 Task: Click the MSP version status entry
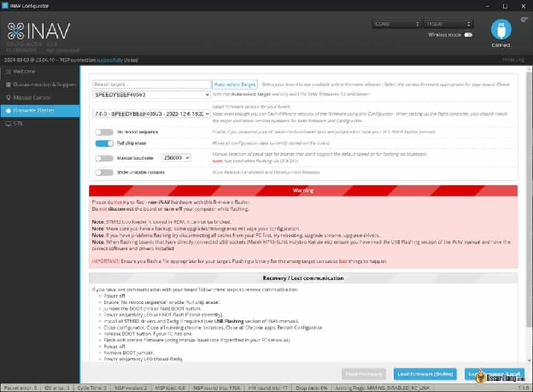coord(131,388)
